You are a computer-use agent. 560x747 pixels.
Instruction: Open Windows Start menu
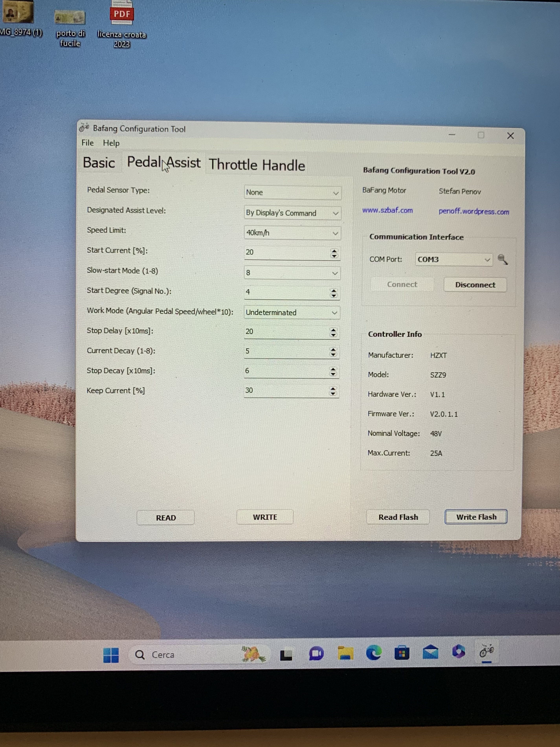[111, 655]
